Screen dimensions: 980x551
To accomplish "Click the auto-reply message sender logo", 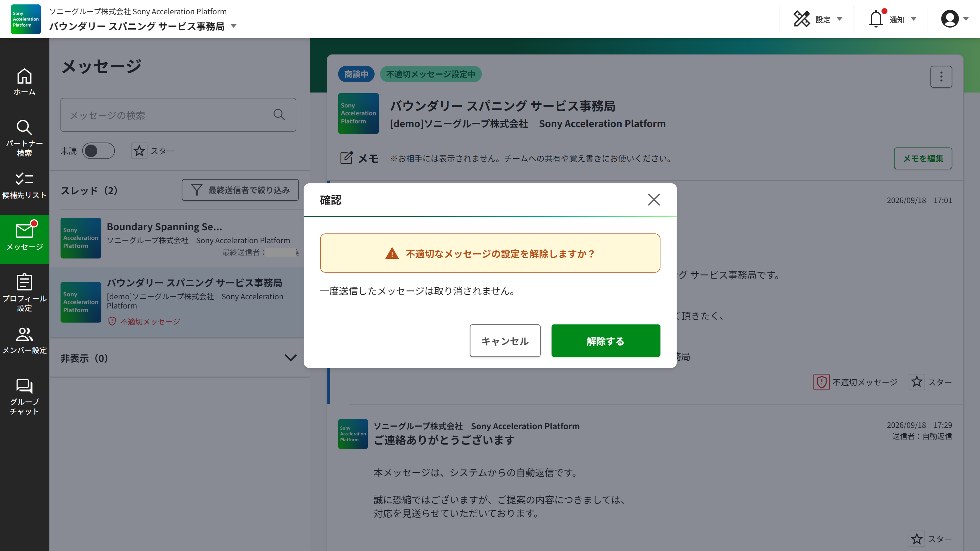I will coord(353,434).
